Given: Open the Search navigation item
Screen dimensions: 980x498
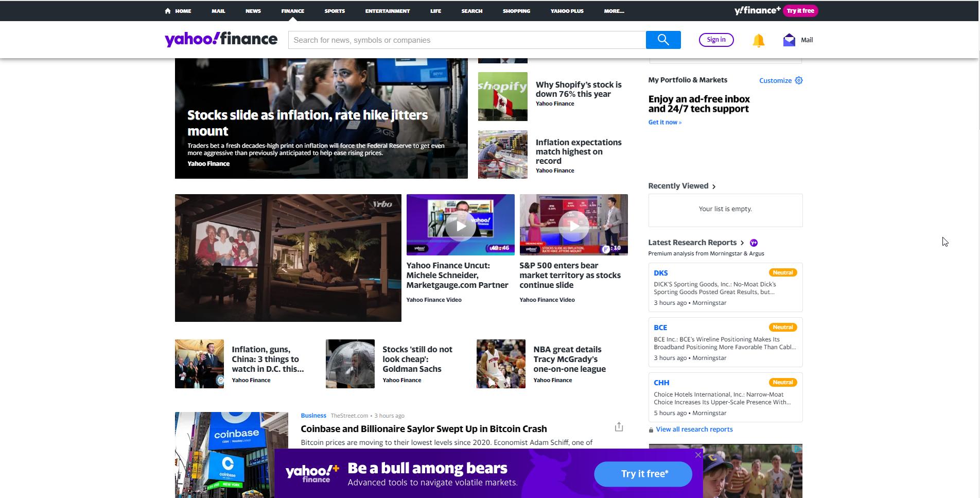Looking at the screenshot, I should coord(472,11).
